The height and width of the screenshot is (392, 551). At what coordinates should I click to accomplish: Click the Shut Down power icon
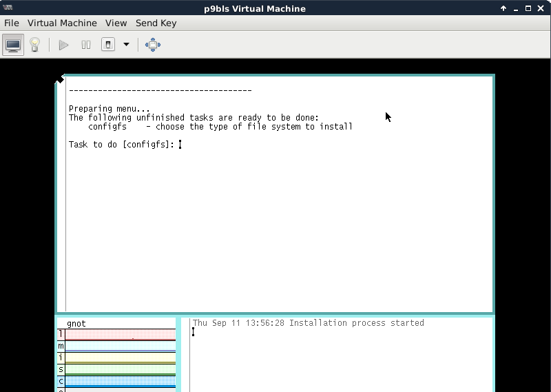[108, 45]
